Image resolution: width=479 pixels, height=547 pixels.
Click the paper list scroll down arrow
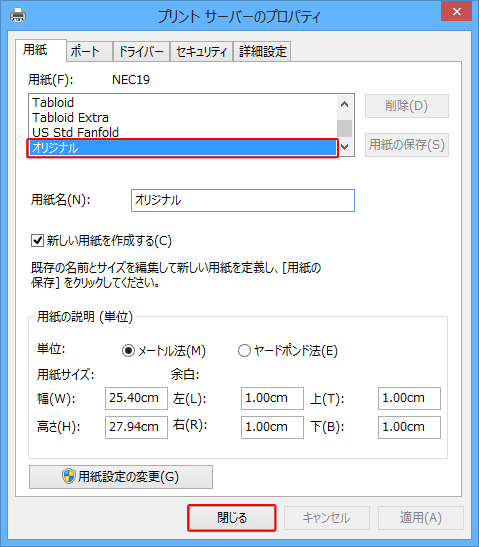point(345,147)
